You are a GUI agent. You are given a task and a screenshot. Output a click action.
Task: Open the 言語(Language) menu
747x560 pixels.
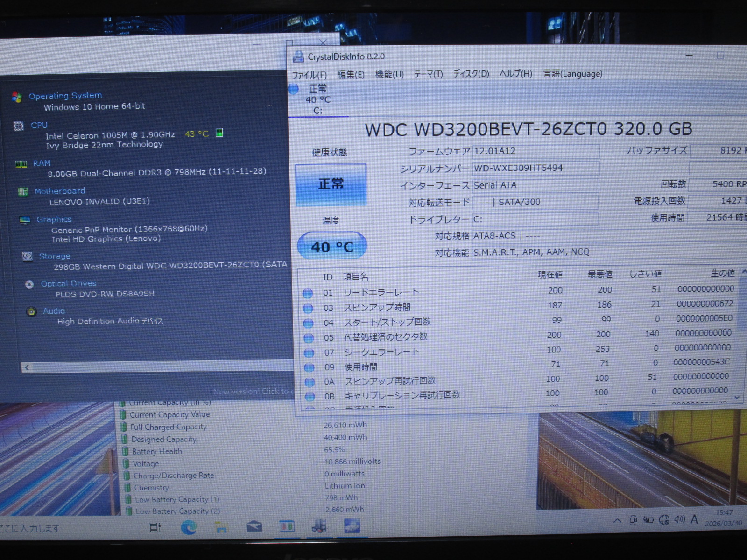tap(572, 74)
